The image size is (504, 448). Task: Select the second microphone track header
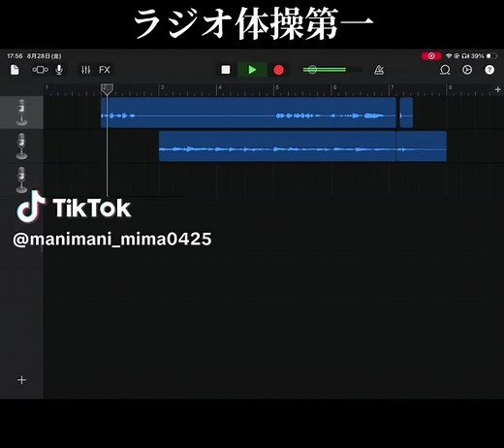tap(21, 146)
